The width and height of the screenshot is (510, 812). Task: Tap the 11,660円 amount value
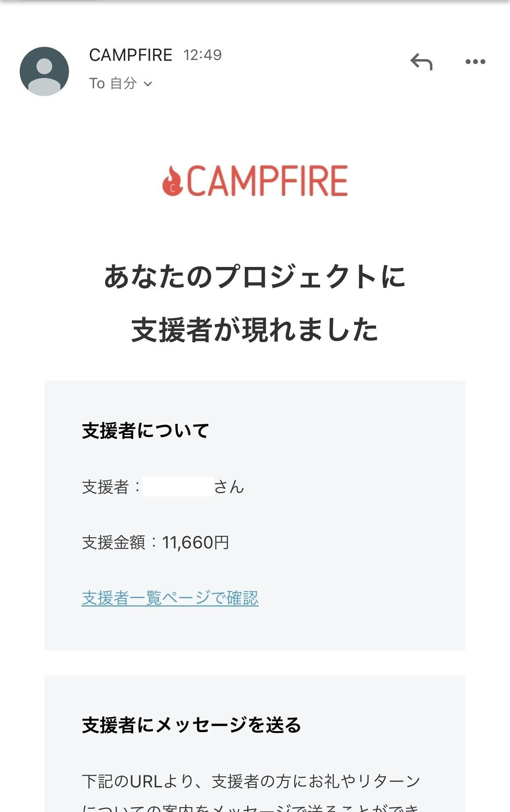tap(195, 543)
